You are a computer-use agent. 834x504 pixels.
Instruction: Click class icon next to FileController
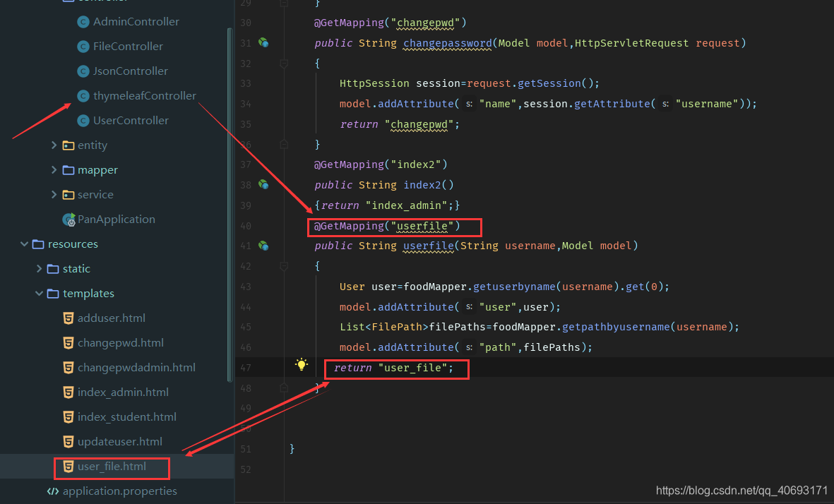pos(83,47)
